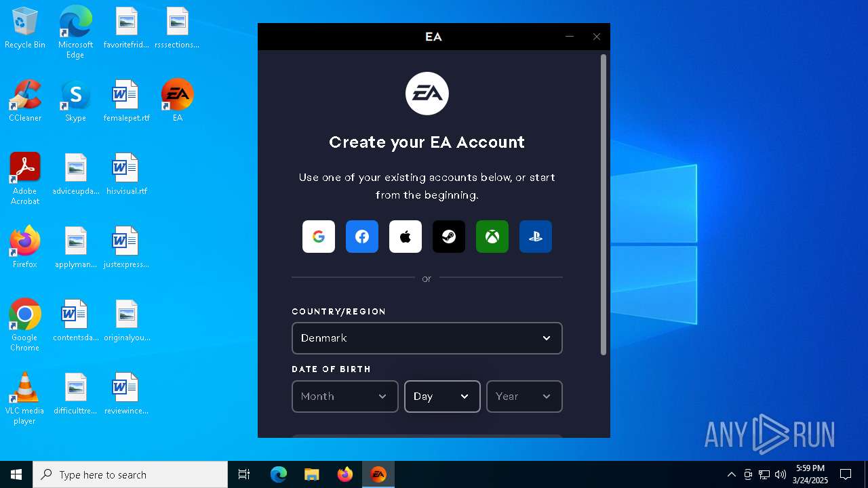Select EA desktop shortcut icon
This screenshot has width=868, height=488.
[177, 101]
